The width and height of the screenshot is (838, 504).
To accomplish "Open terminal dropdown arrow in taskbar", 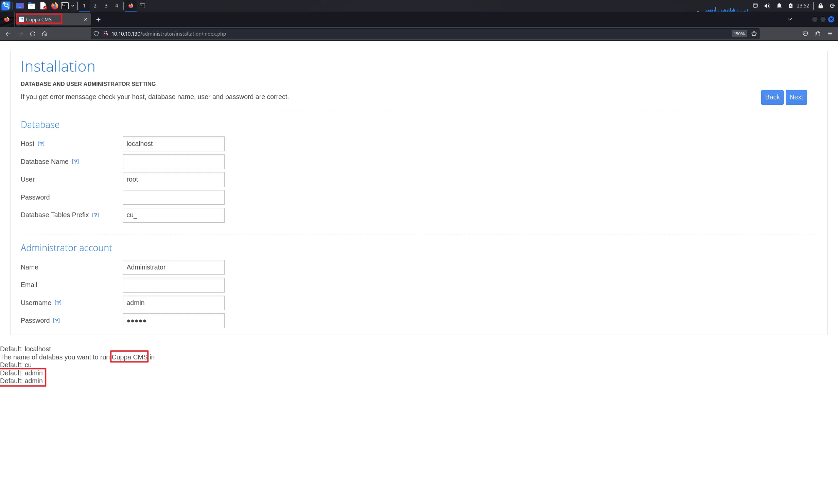I will 73,6.
